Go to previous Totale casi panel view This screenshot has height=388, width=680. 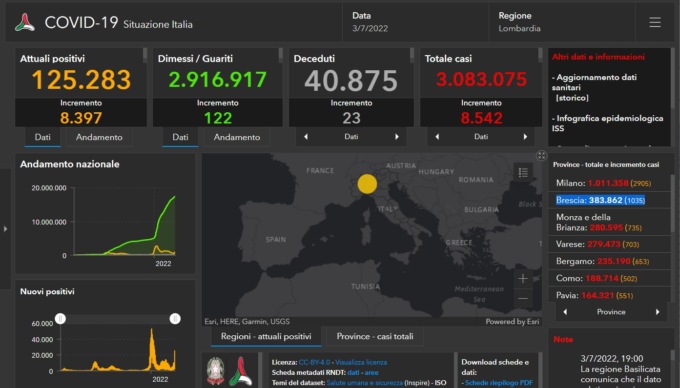pyautogui.click(x=437, y=137)
